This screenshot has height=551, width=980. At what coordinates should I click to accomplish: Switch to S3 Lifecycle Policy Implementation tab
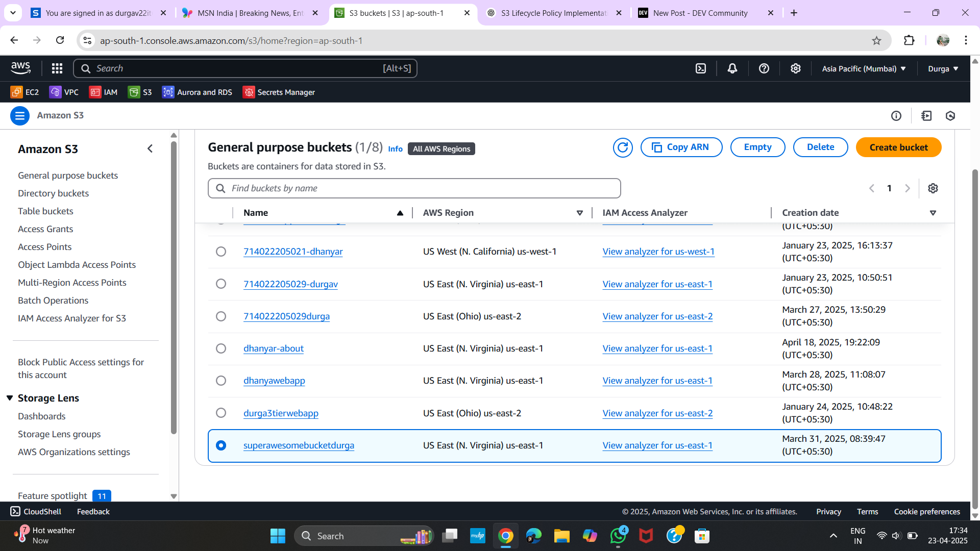pyautogui.click(x=554, y=13)
